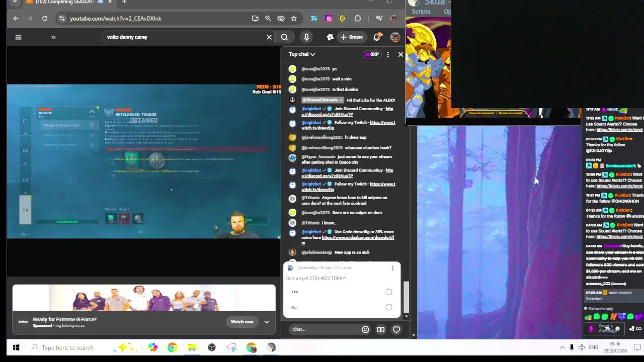Viewport: 644px width, 362px height.
Task: Click the Betway sponsored ad banner image
Action: pyautogui.click(x=144, y=299)
